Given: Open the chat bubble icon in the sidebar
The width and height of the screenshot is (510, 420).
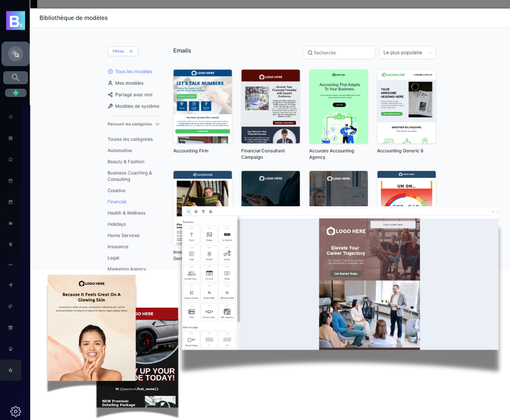Looking at the screenshot, I should 10,160.
